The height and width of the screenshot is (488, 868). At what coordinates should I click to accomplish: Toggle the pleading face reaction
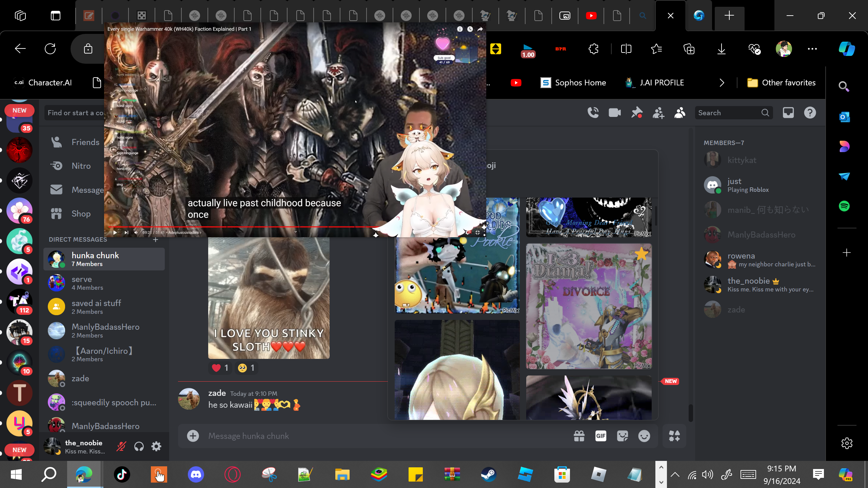pyautogui.click(x=246, y=368)
